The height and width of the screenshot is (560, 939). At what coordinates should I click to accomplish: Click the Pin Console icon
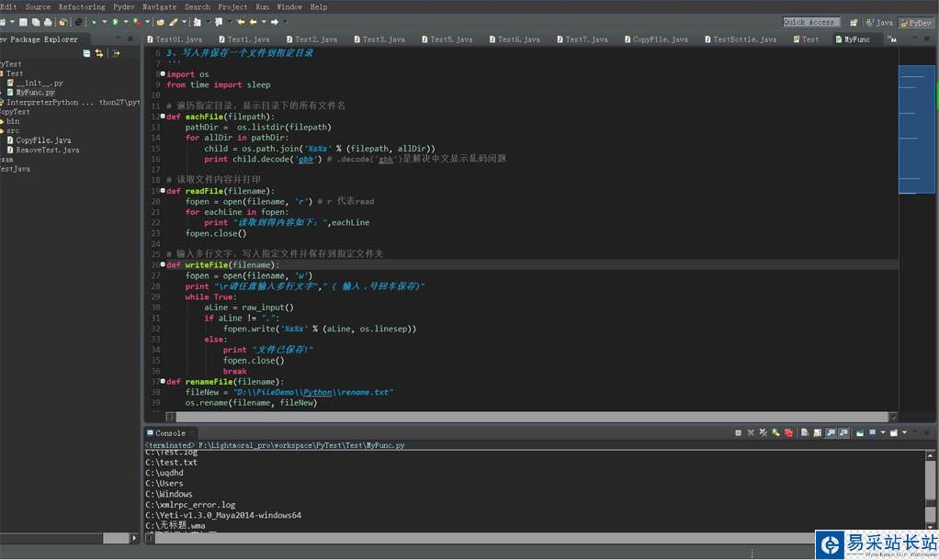pos(860,432)
